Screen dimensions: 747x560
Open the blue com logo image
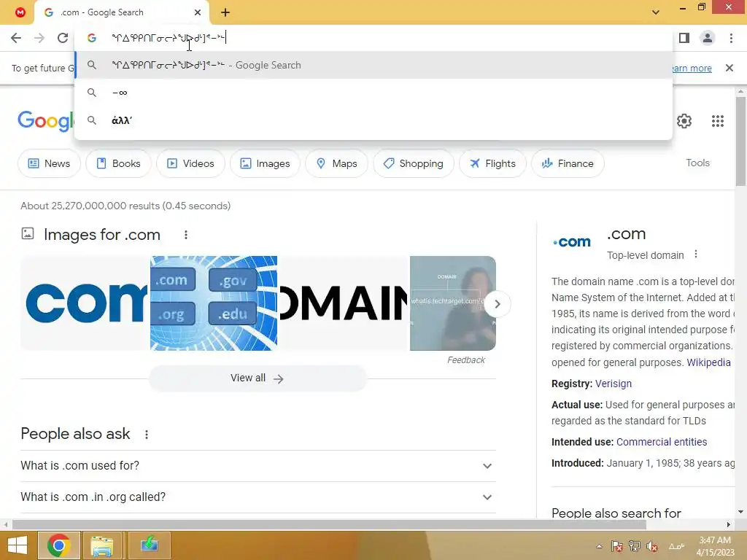pos(85,303)
